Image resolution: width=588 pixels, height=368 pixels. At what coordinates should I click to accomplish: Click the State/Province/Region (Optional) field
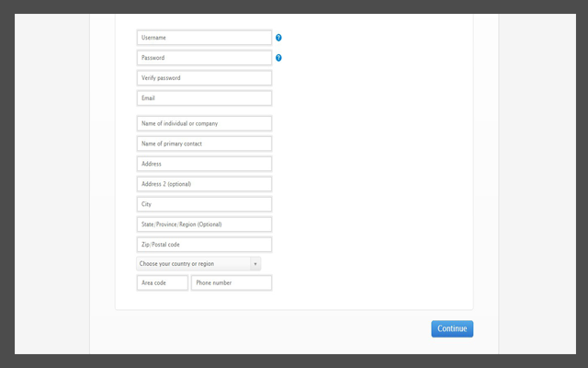coord(204,224)
